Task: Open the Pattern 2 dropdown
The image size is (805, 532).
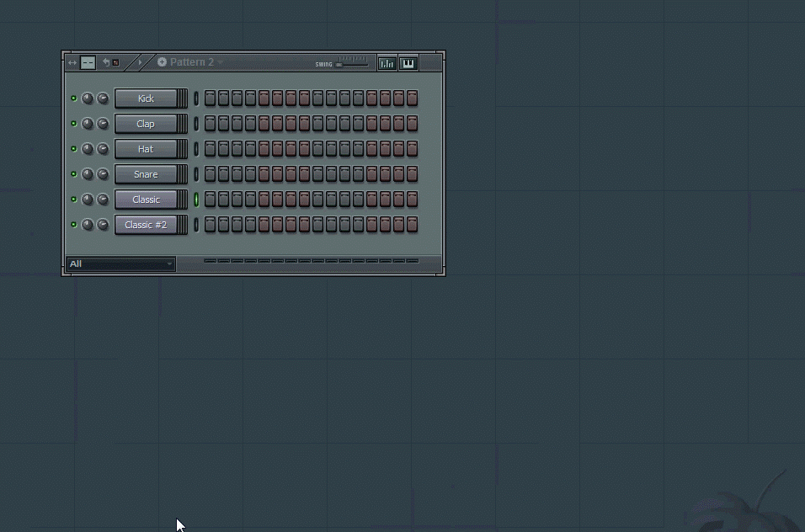Action: point(221,62)
